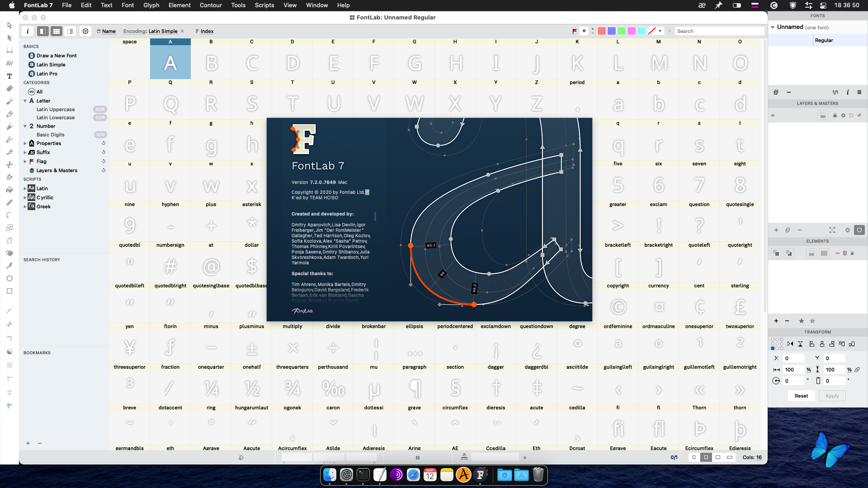Pick the red color flag swatch
The height and width of the screenshot is (488, 868).
602,31
